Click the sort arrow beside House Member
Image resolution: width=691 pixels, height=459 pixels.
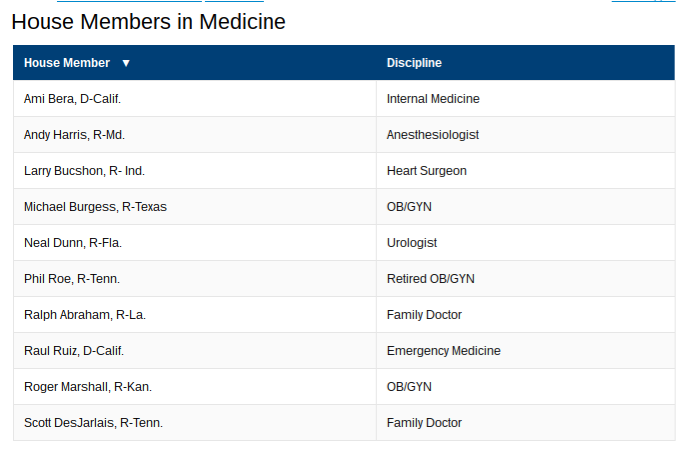(x=126, y=63)
